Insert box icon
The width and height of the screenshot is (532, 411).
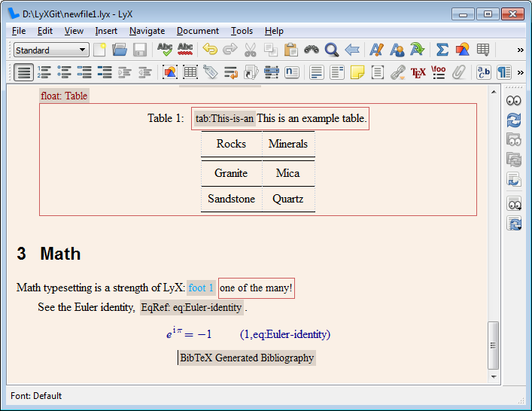377,72
